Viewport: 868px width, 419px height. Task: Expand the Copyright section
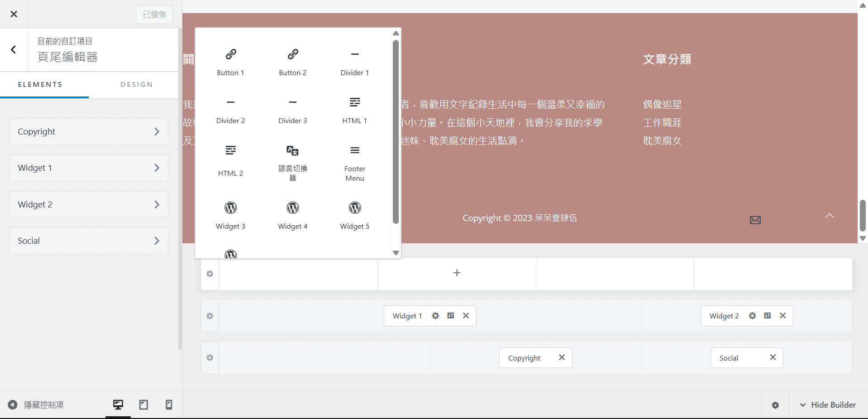click(x=89, y=131)
